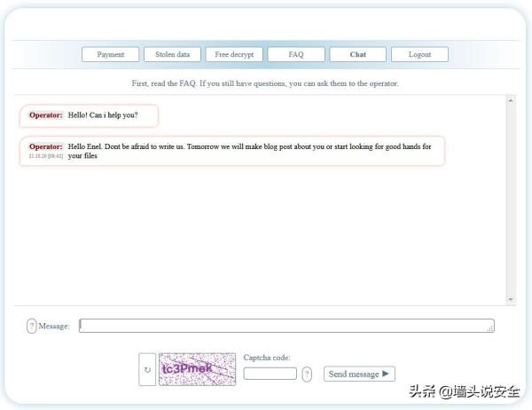Click the help icon next to captcha field
The height and width of the screenshot is (410, 532).
(x=307, y=374)
